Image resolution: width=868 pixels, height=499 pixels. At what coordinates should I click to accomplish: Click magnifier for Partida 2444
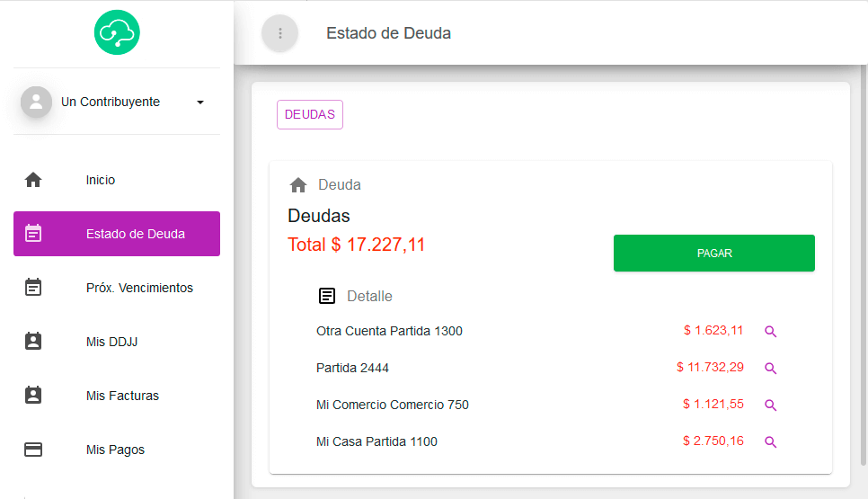click(x=770, y=369)
